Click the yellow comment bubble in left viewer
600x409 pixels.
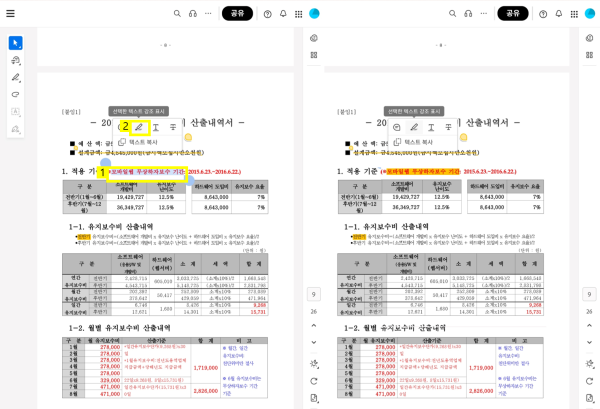click(x=188, y=137)
